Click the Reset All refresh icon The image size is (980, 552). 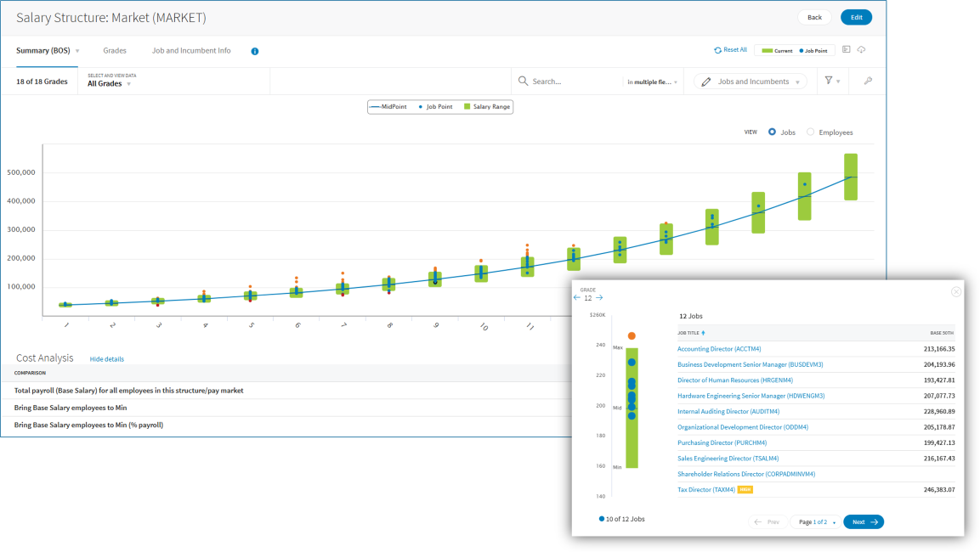[718, 50]
